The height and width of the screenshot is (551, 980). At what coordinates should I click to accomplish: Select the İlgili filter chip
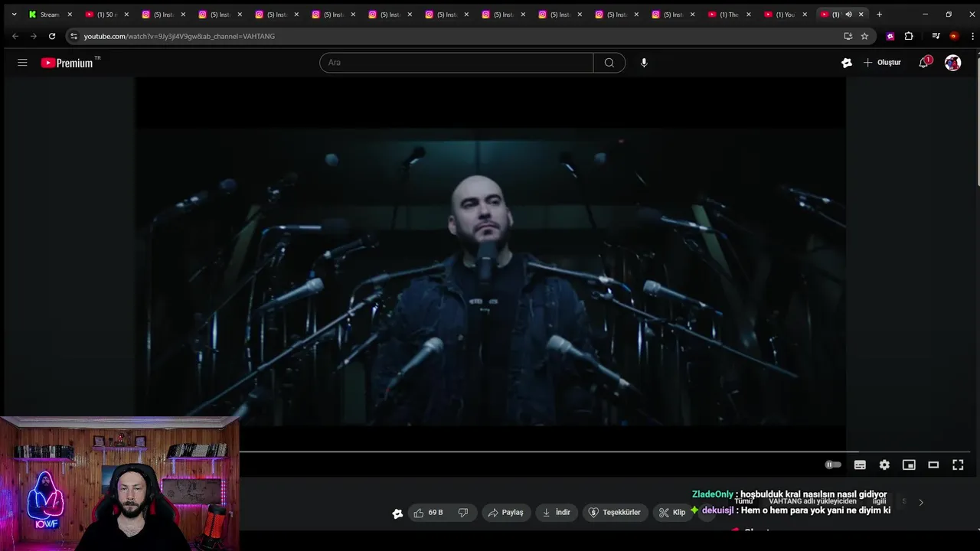pyautogui.click(x=879, y=502)
